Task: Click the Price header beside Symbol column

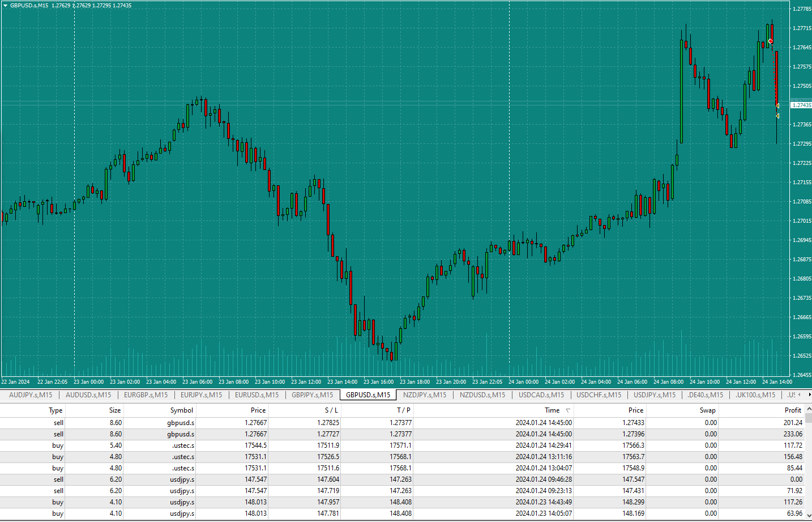Action: (x=232, y=410)
